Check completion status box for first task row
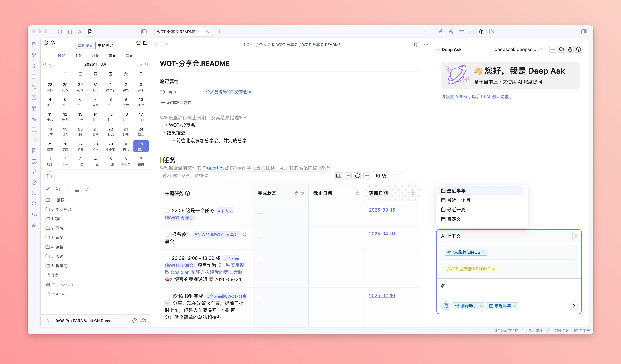 pyautogui.click(x=260, y=211)
